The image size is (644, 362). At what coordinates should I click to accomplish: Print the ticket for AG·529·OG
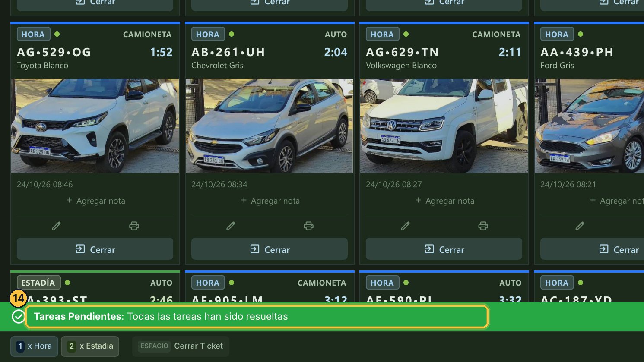(x=134, y=226)
